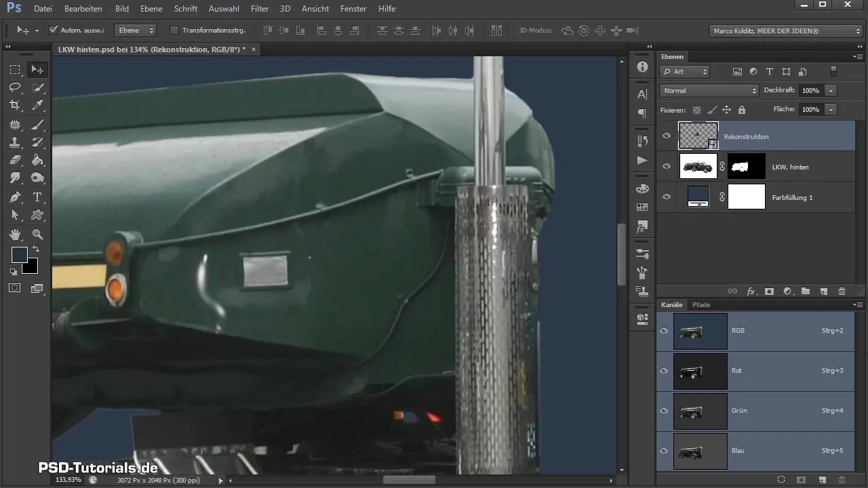The image size is (868, 488).
Task: Toggle visibility of Rot channel
Action: [665, 371]
